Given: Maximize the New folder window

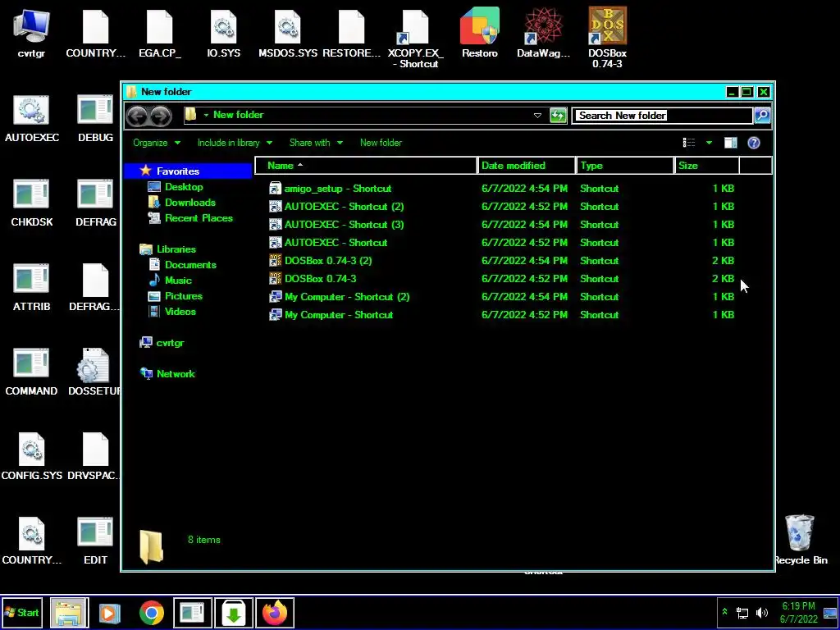Looking at the screenshot, I should coord(746,92).
